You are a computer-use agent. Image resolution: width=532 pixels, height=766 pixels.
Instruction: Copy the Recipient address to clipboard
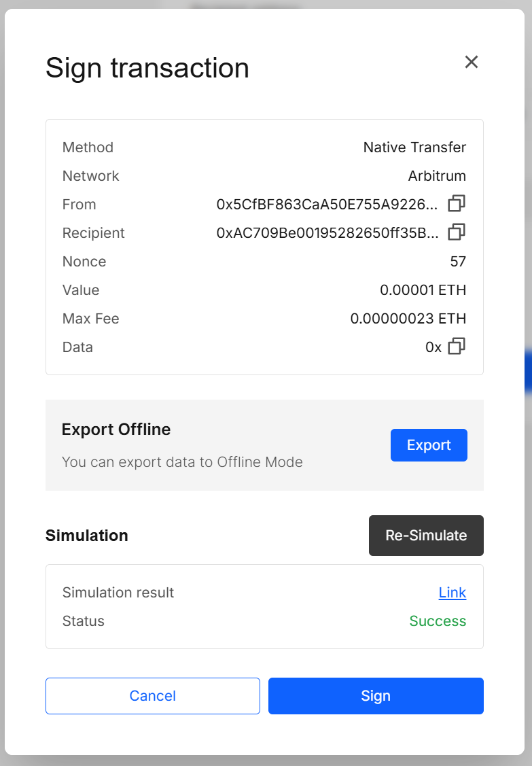(457, 232)
